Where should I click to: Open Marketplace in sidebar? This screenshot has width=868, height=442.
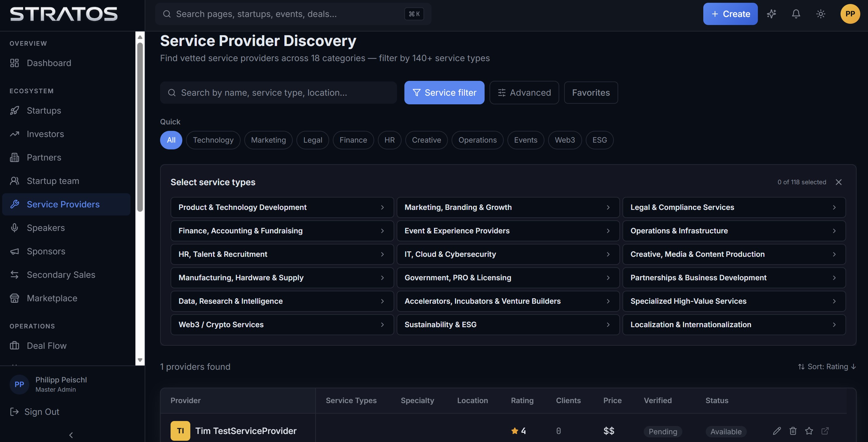click(x=66, y=298)
